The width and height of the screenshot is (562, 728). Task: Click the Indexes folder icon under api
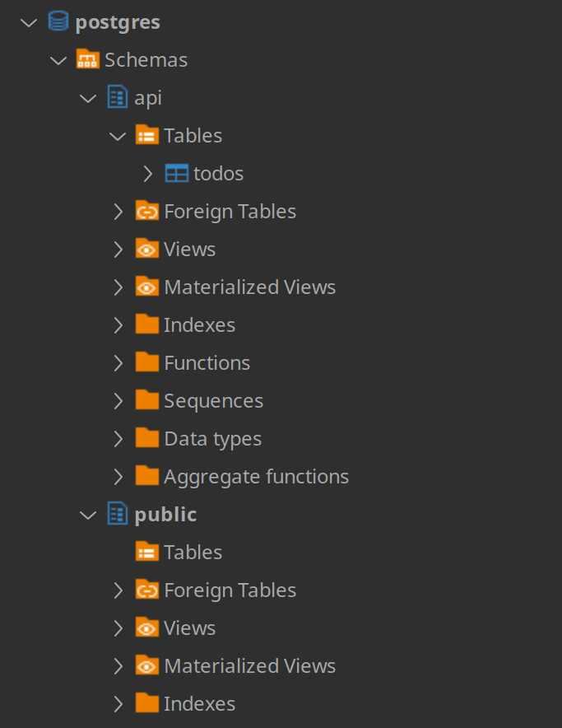(x=147, y=324)
